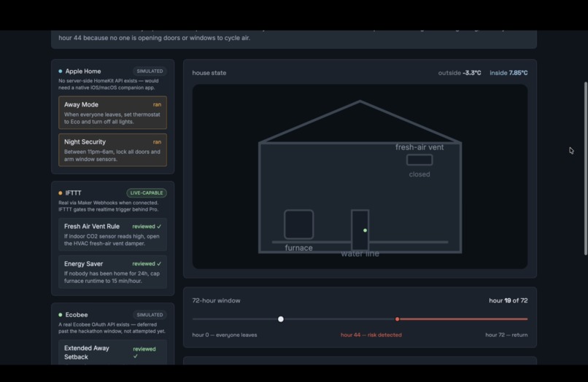Click the 'hour 44 — risk detected' label
The image size is (588, 382).
pyautogui.click(x=371, y=335)
